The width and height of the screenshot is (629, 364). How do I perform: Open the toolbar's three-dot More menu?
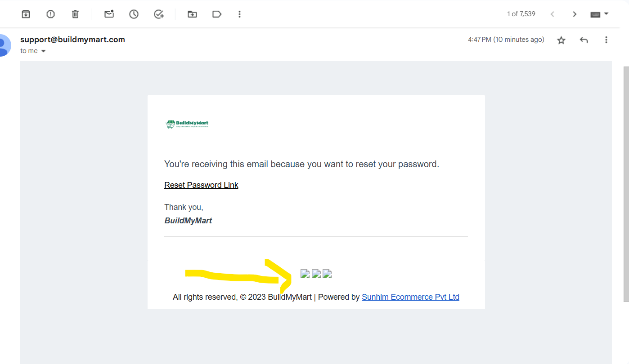click(x=239, y=14)
